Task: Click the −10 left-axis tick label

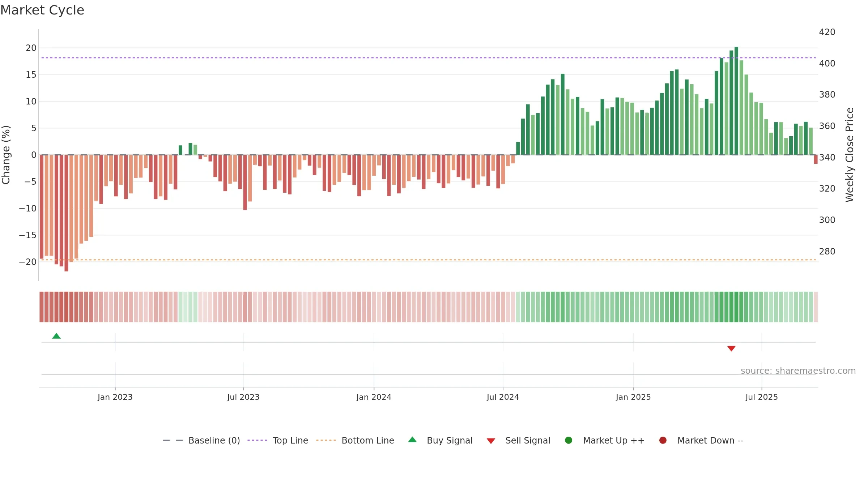Action: tap(28, 208)
